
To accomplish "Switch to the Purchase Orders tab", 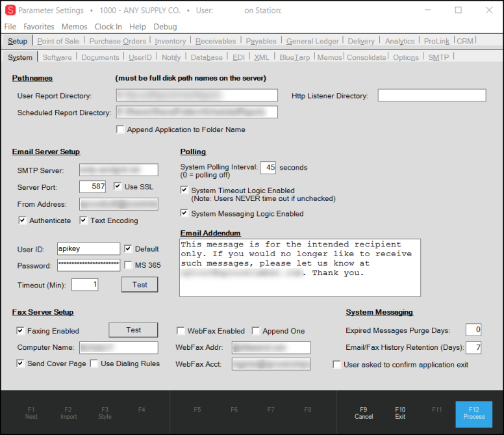I will pos(118,41).
